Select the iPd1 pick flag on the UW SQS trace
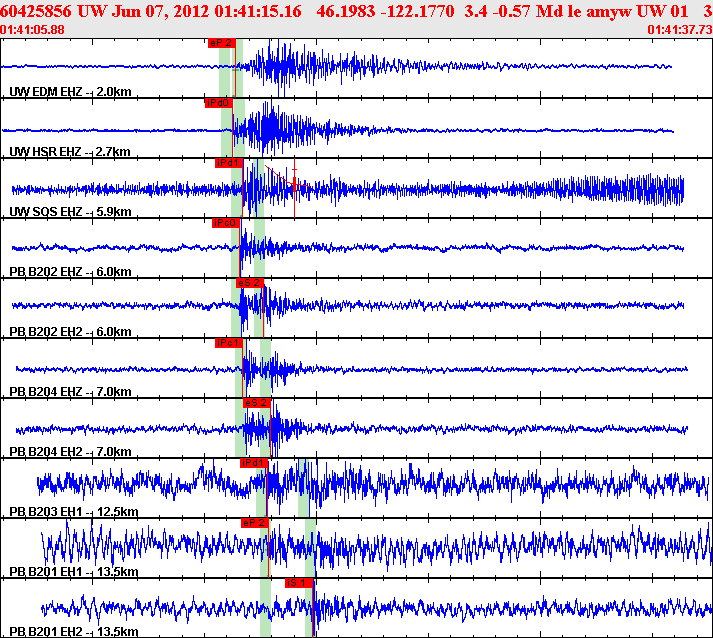This screenshot has width=713, height=638. pos(229,163)
